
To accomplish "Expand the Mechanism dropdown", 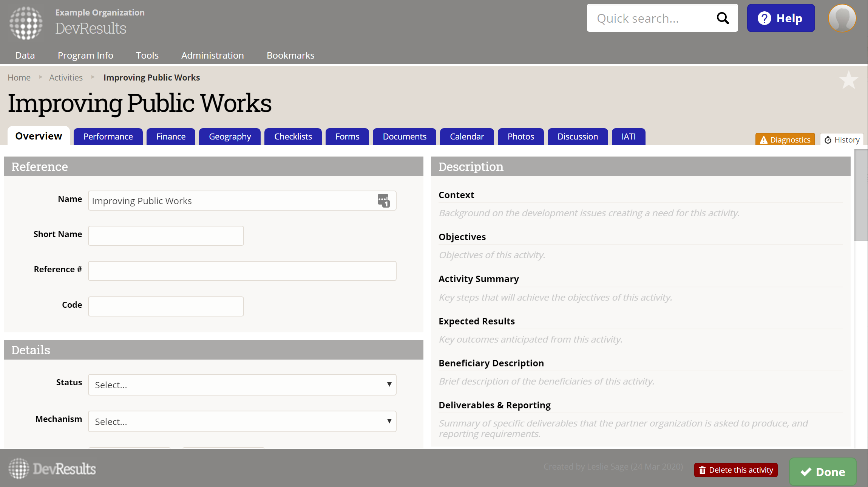I will [242, 422].
